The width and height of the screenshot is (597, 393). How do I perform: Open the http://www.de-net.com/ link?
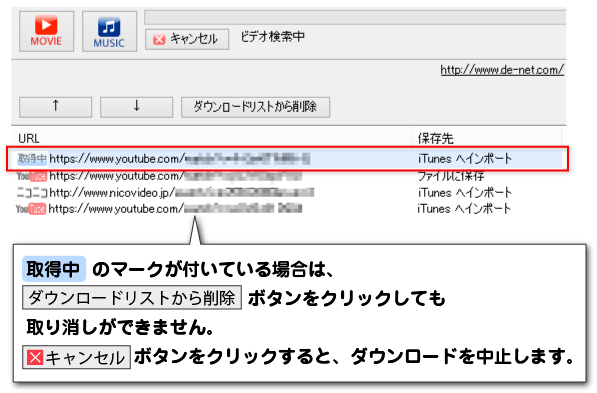502,70
